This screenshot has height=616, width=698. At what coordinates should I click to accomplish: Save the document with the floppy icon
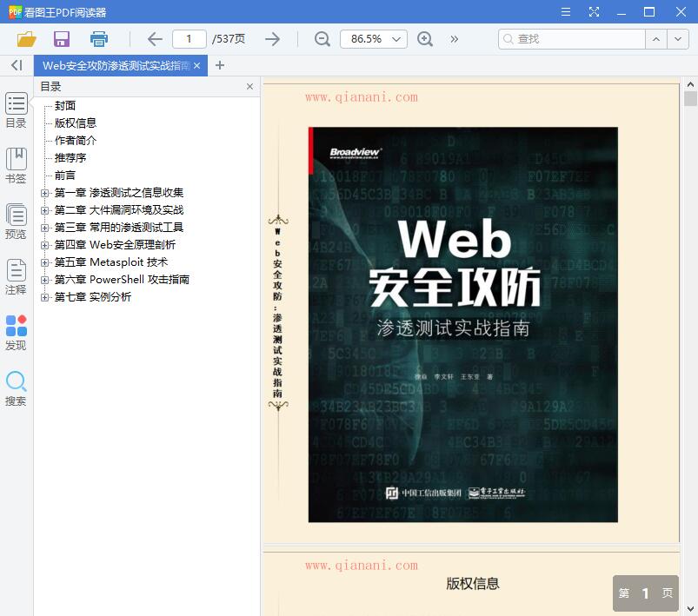[62, 39]
